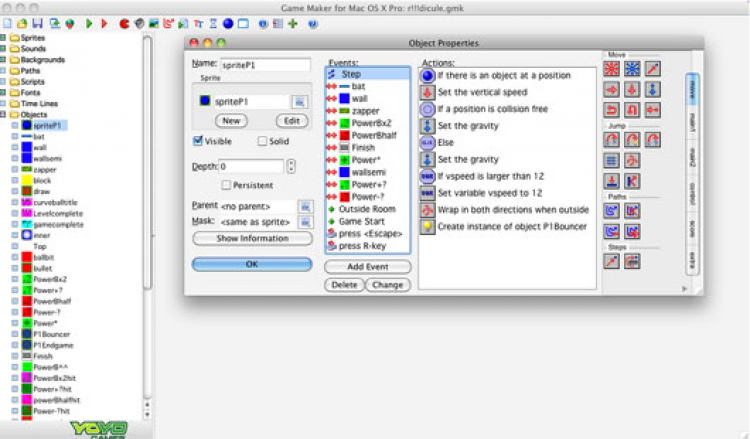Select the Move to Contact action icon
The height and width of the screenshot is (439, 750).
(611, 181)
